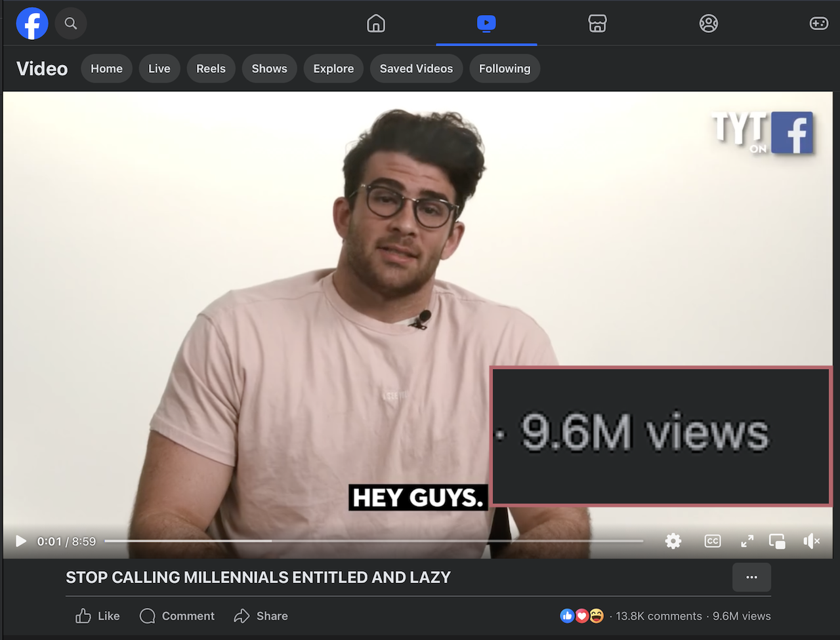Open picture-in-picture mini player
Screen dimensions: 840x640
coord(778,541)
